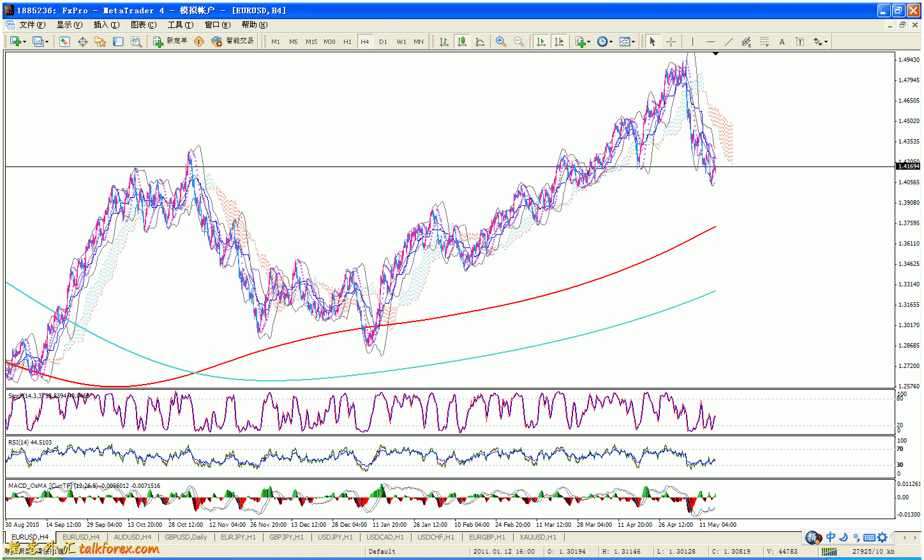Viewport: 924px width, 560px height.
Task: Select the text A tool
Action: pos(782,41)
